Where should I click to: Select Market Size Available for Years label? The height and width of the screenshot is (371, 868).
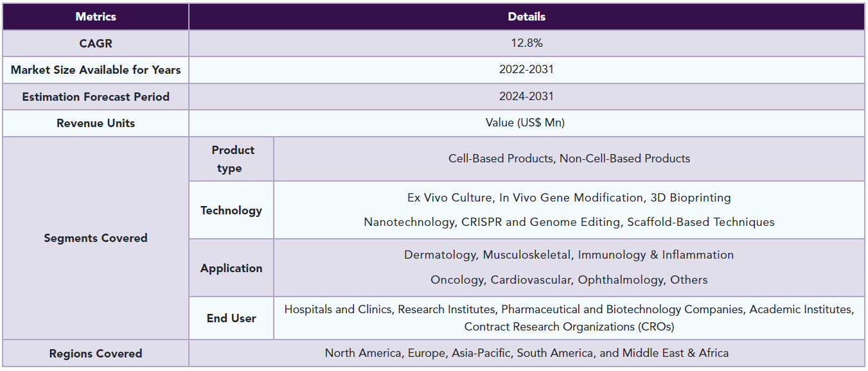[96, 70]
